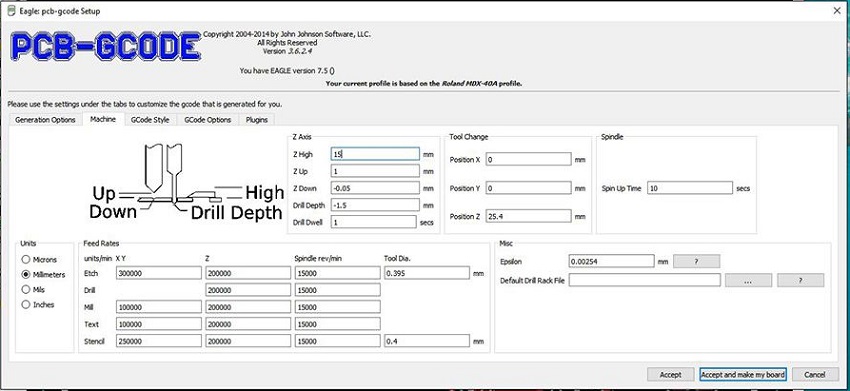850x391 pixels.
Task: Click Tool Change Position X field
Action: (x=529, y=159)
